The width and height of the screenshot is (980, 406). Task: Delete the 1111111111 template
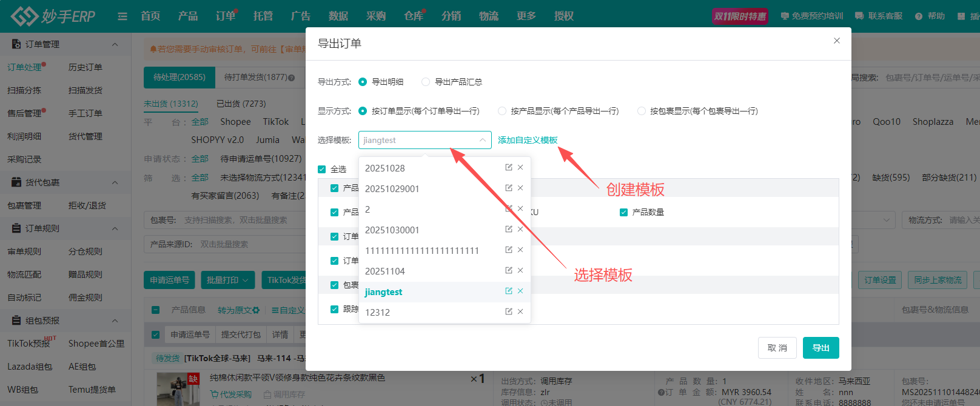(520, 250)
